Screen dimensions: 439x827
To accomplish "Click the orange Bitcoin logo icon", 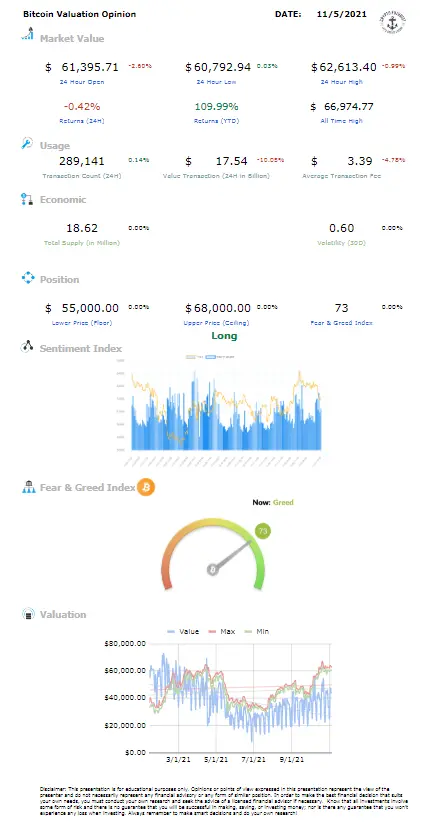I will pos(146,487).
